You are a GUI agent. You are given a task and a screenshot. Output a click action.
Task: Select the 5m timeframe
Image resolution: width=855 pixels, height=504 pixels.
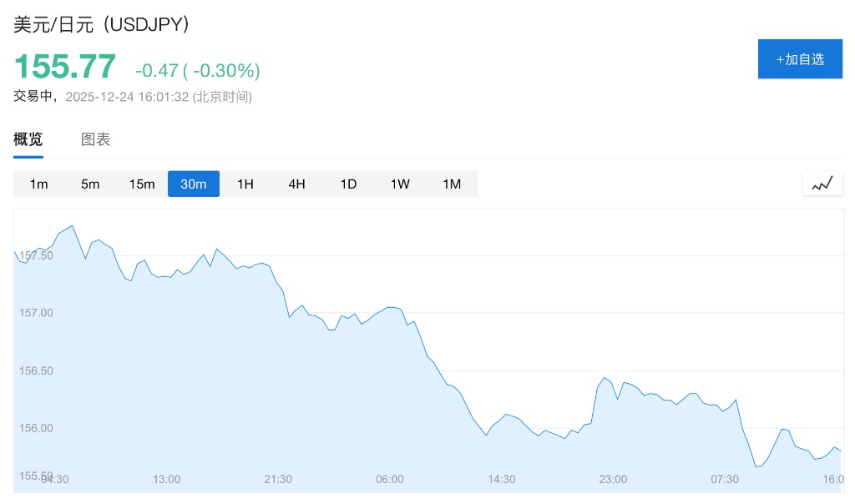click(x=90, y=184)
